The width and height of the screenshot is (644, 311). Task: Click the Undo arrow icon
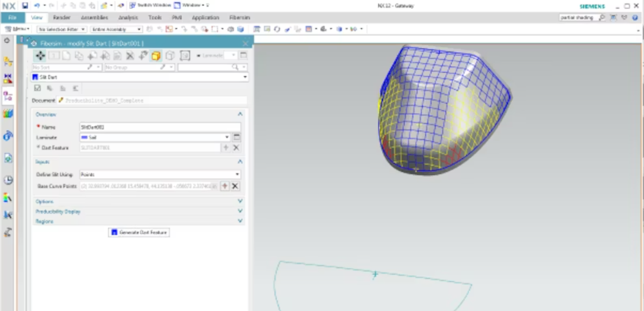click(36, 5)
